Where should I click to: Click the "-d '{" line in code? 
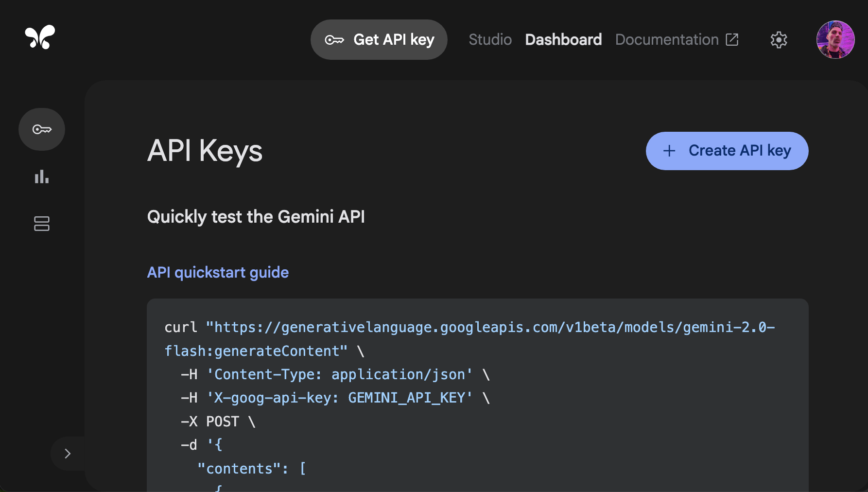coord(202,445)
